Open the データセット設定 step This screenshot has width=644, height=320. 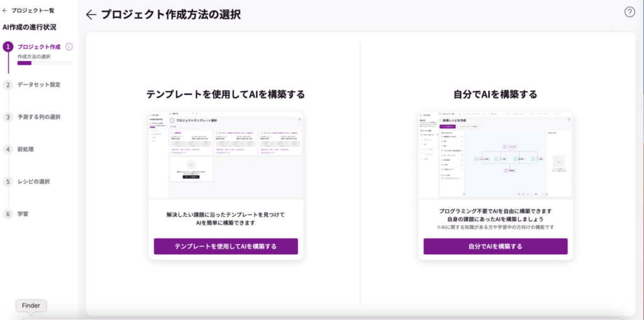tap(39, 85)
